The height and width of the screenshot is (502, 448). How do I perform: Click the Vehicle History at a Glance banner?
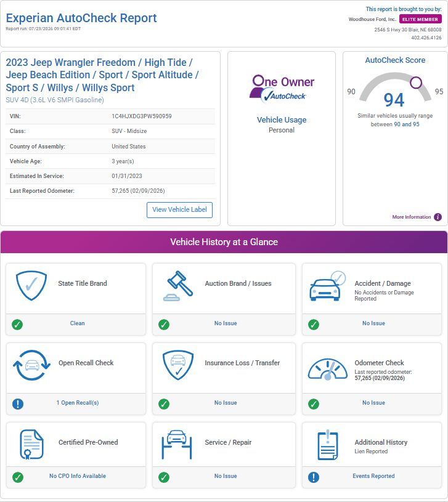224,241
